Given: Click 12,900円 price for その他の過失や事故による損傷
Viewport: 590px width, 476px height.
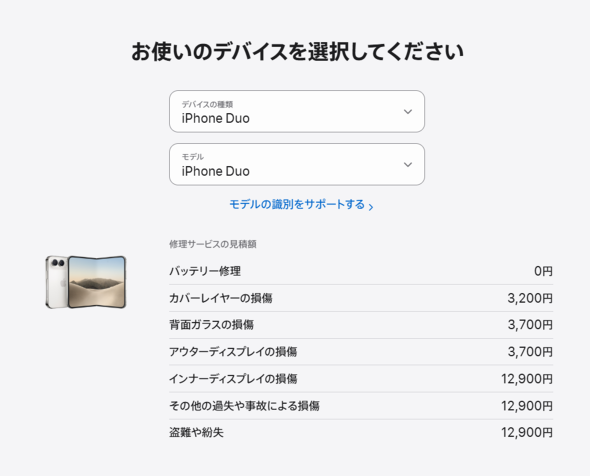Looking at the screenshot, I should click(527, 406).
